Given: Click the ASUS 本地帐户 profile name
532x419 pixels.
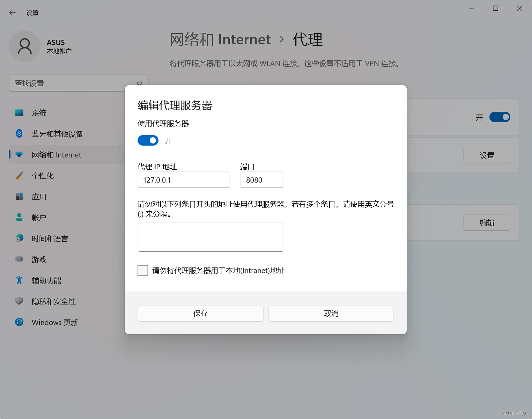Looking at the screenshot, I should 59,46.
